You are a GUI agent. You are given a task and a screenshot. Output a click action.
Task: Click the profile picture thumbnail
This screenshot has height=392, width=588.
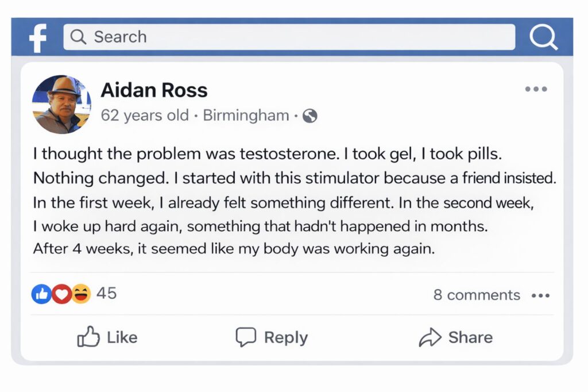(61, 104)
